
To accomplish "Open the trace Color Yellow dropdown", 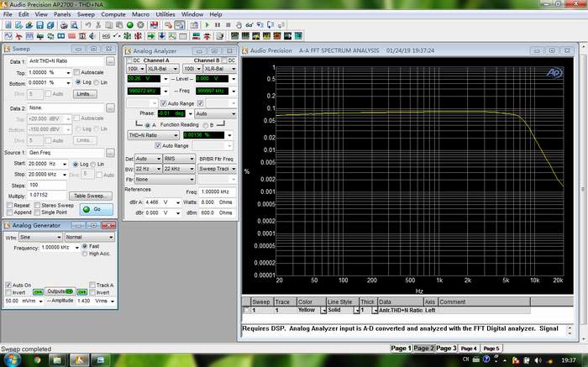I will click(x=323, y=311).
